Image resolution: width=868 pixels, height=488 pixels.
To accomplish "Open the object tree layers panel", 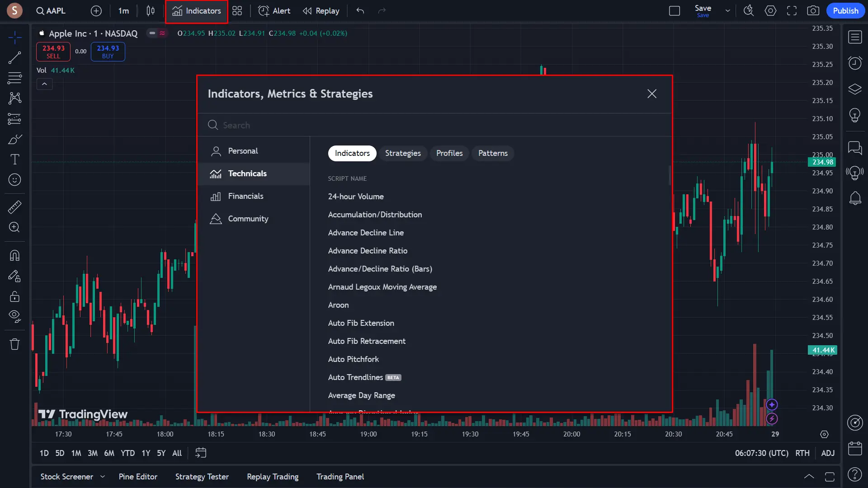I will coord(854,89).
